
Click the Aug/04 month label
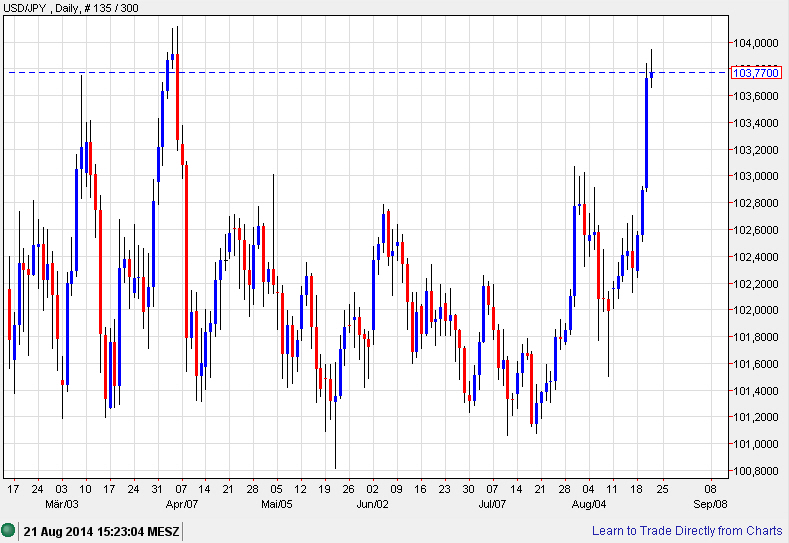(589, 504)
